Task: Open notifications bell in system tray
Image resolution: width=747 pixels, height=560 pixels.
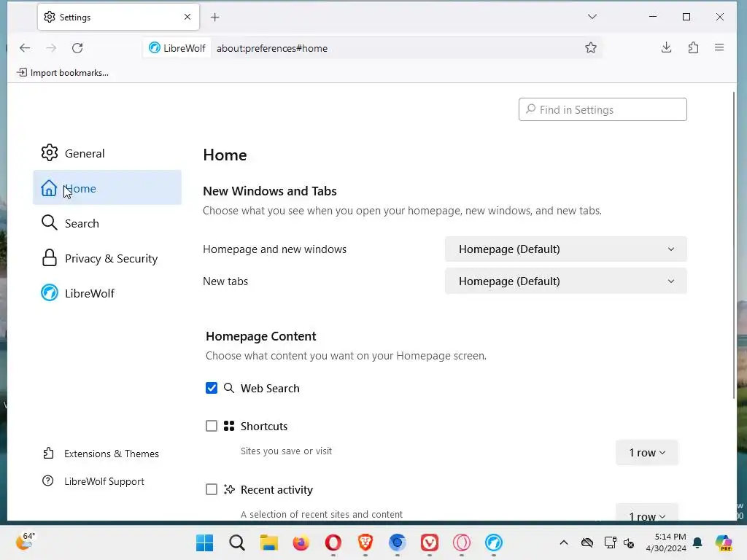Action: (697, 542)
